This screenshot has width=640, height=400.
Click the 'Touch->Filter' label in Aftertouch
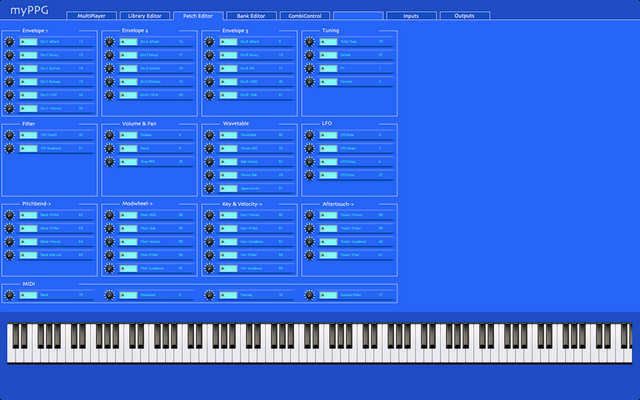pyautogui.click(x=351, y=229)
